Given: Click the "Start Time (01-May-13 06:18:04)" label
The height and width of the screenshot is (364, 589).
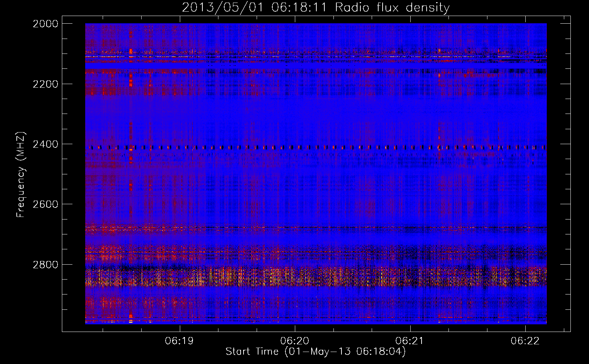Looking at the screenshot, I should coord(316,352).
